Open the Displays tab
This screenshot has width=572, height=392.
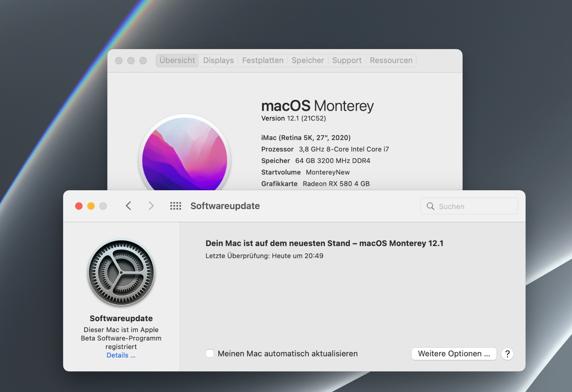[218, 60]
